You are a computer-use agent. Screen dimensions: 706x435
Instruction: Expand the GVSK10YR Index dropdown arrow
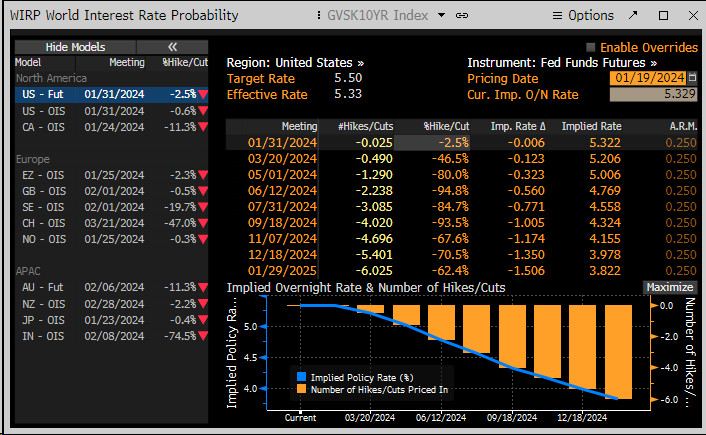pyautogui.click(x=442, y=15)
